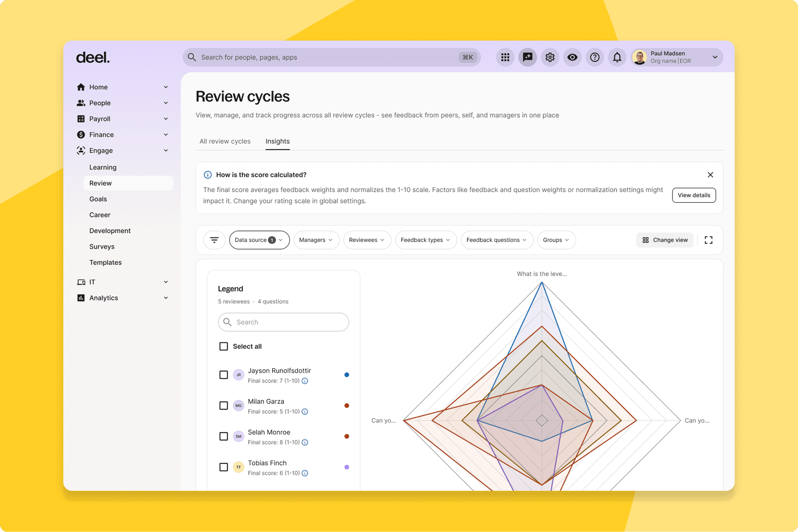Click the ⌘K shortcut badge
Screen dimensions: 798x532
[x=468, y=57]
